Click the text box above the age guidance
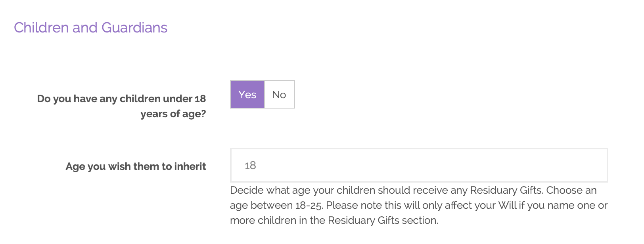 [x=419, y=165]
